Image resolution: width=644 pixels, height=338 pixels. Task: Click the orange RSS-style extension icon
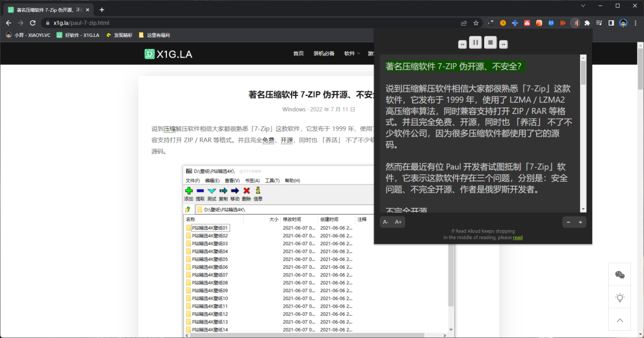coord(539,23)
